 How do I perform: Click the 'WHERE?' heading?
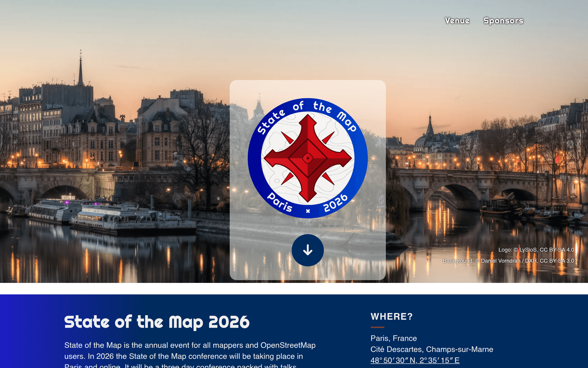(x=392, y=317)
